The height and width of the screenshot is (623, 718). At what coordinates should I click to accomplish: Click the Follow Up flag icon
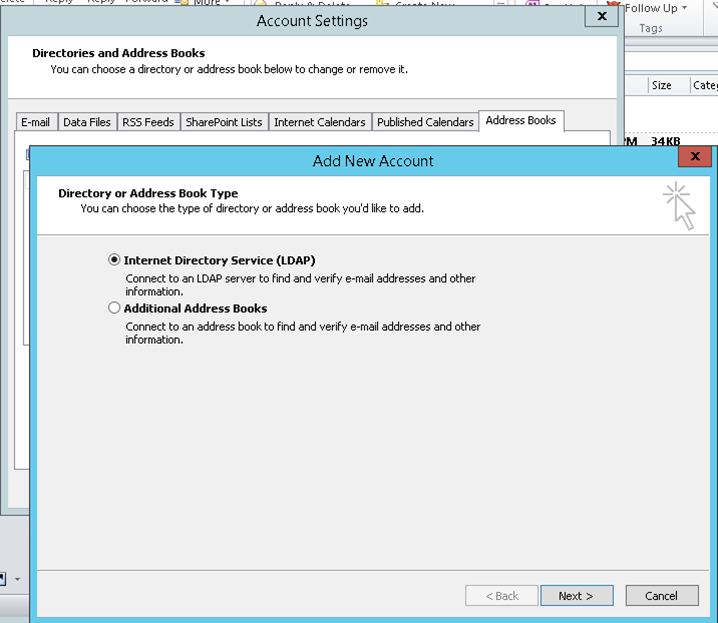point(613,8)
